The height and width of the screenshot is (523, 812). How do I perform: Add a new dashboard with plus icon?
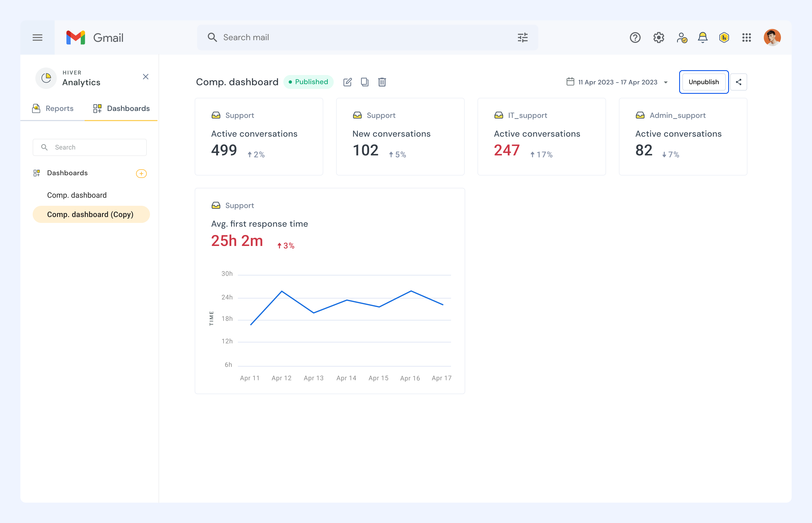141,174
